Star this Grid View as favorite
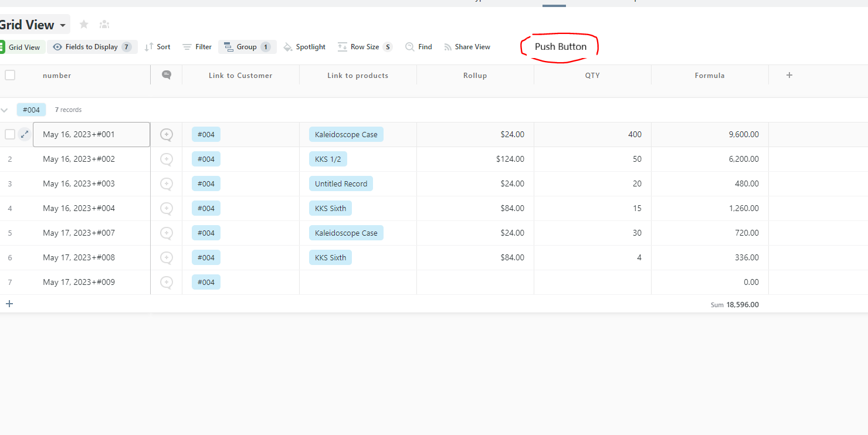 [x=84, y=24]
